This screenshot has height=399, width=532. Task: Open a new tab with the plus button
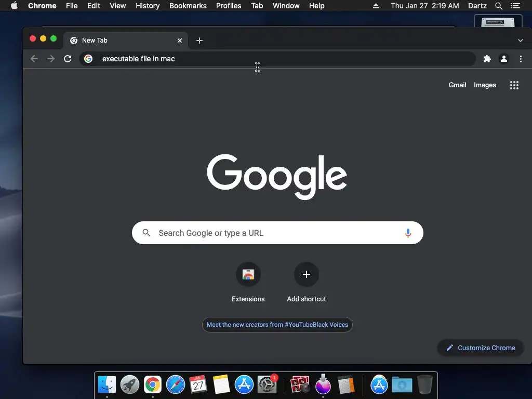tap(199, 41)
